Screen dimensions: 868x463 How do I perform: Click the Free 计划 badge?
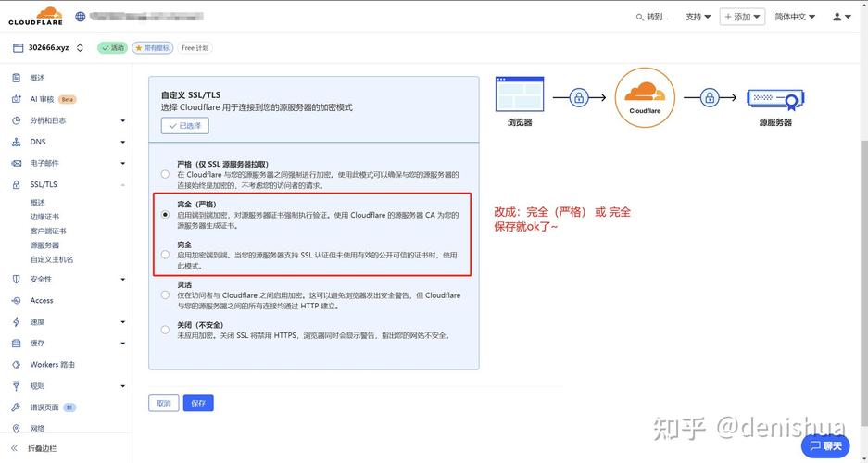195,48
